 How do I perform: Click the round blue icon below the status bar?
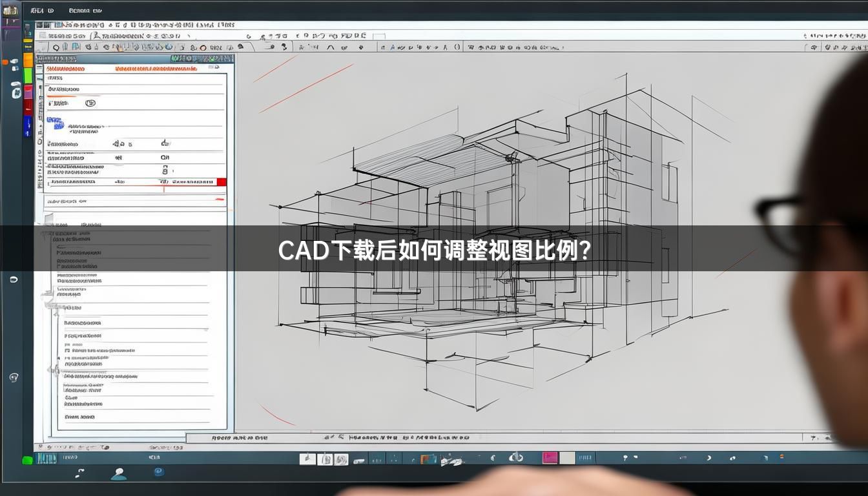[159, 472]
